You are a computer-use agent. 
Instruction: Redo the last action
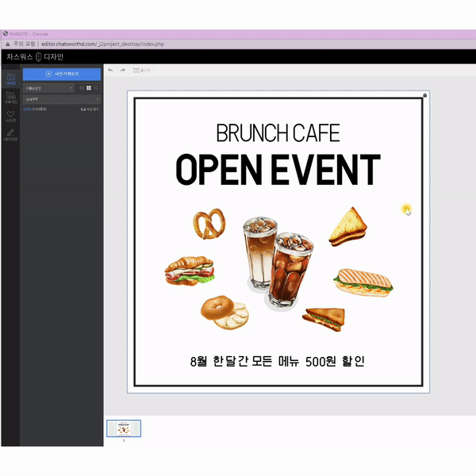click(123, 71)
